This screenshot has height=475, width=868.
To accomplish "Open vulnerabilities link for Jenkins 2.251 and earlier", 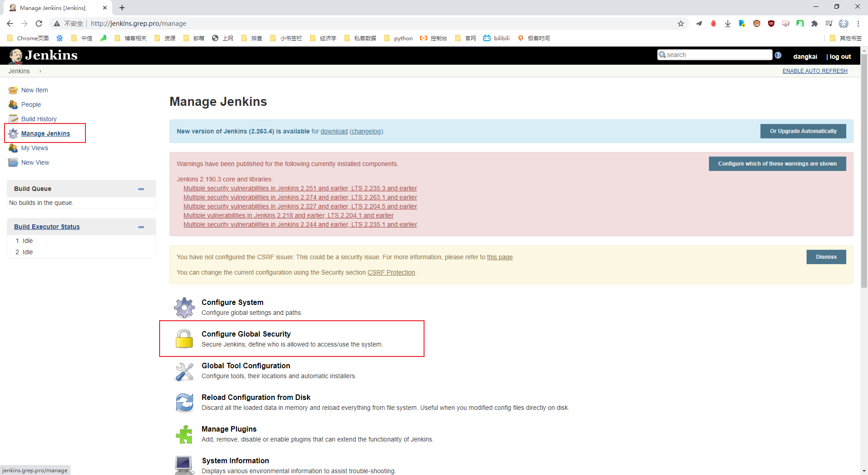I will [300, 188].
